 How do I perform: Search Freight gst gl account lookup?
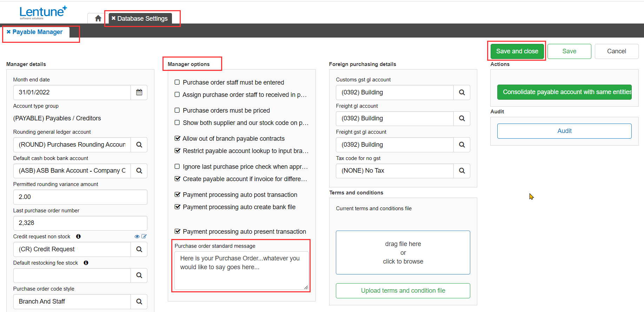coord(462,145)
